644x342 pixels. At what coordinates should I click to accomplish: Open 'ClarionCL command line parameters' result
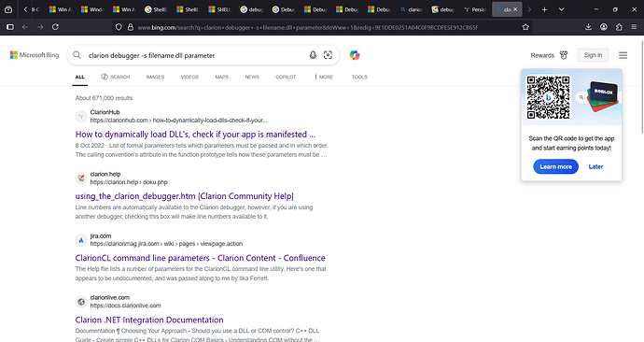pos(200,258)
